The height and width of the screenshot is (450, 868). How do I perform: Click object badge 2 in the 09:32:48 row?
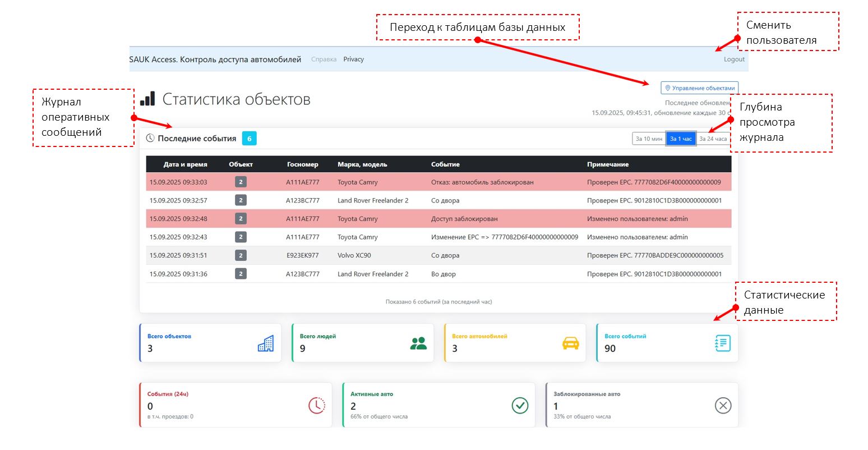pos(241,219)
